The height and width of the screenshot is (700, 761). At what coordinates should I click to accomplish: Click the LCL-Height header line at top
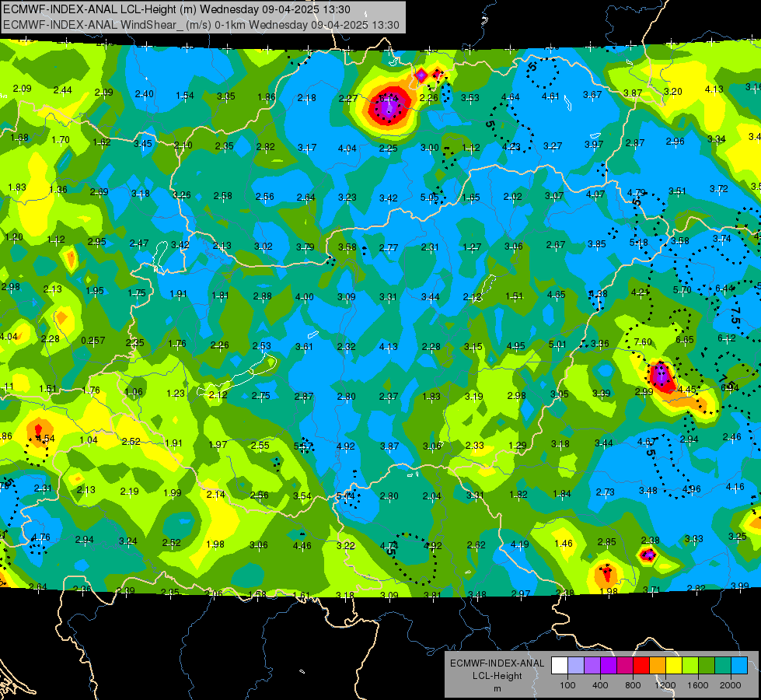[176, 9]
